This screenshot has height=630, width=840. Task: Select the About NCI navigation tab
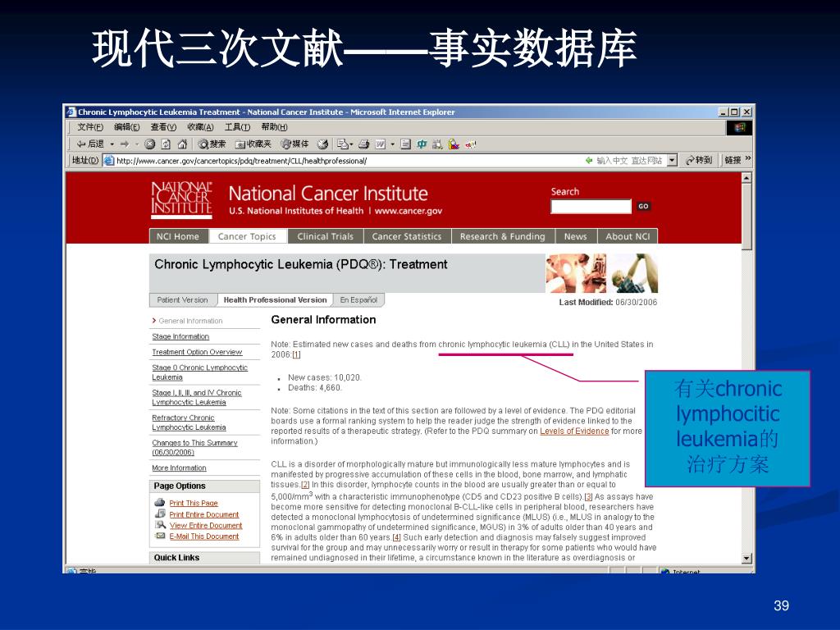click(628, 236)
